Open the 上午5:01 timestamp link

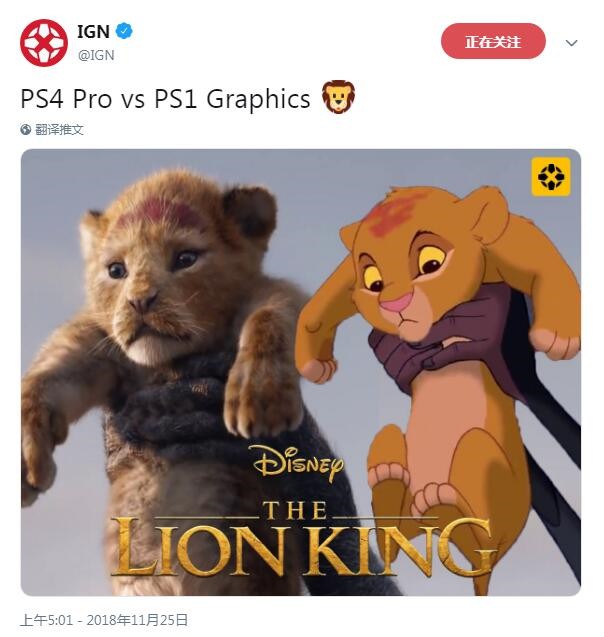46,620
